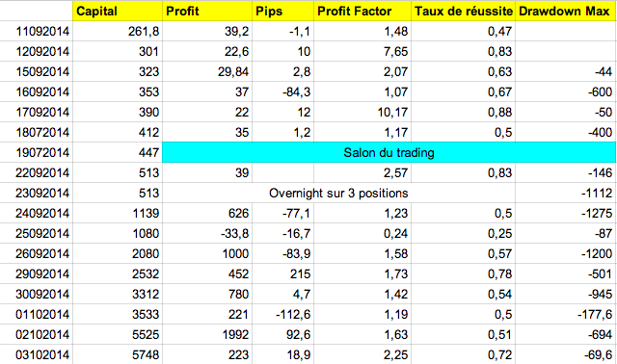
Task: Click the cyan Salon du trading cell
Action: 389,152
